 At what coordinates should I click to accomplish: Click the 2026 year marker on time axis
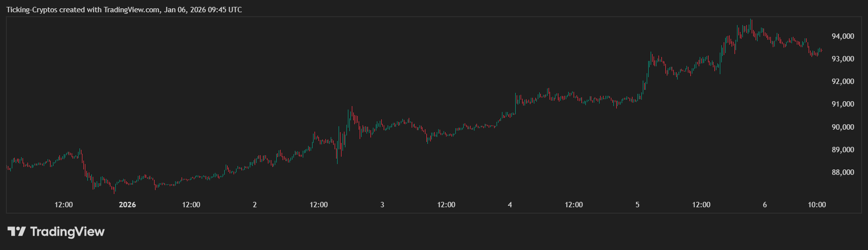coord(127,205)
